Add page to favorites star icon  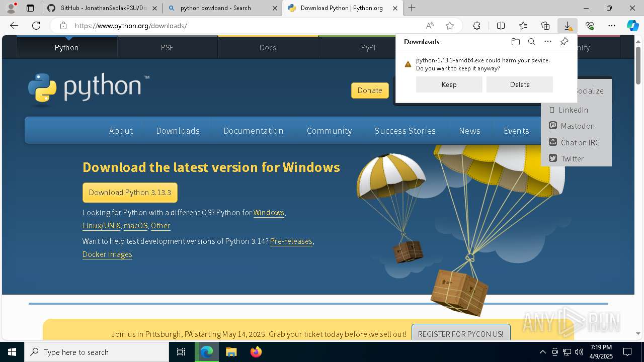coord(450,26)
